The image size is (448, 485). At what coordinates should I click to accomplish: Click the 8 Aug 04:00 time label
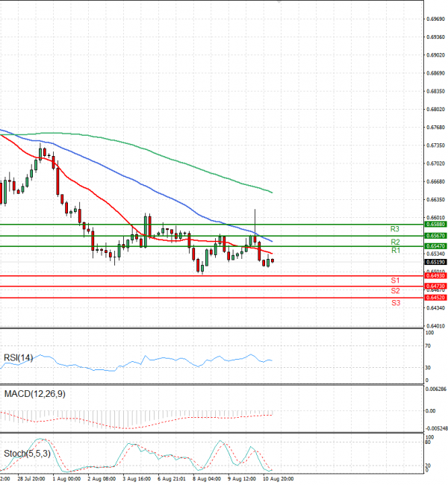click(x=207, y=479)
